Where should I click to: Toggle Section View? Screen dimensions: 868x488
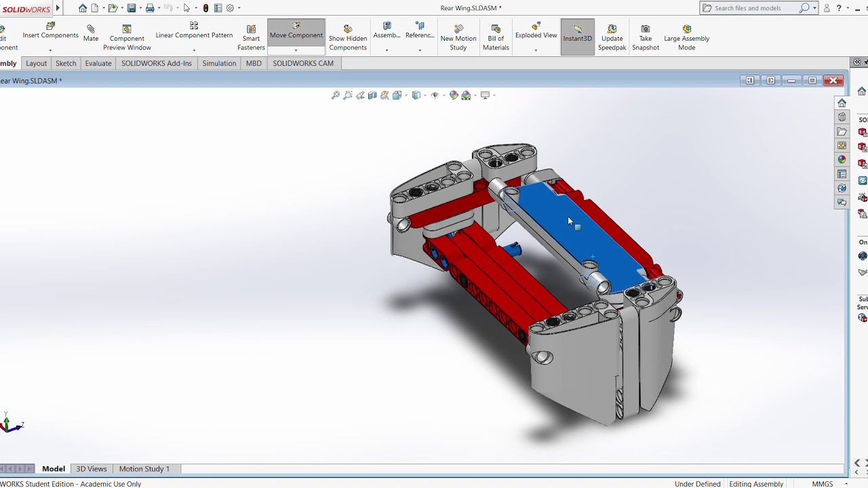[x=372, y=96]
